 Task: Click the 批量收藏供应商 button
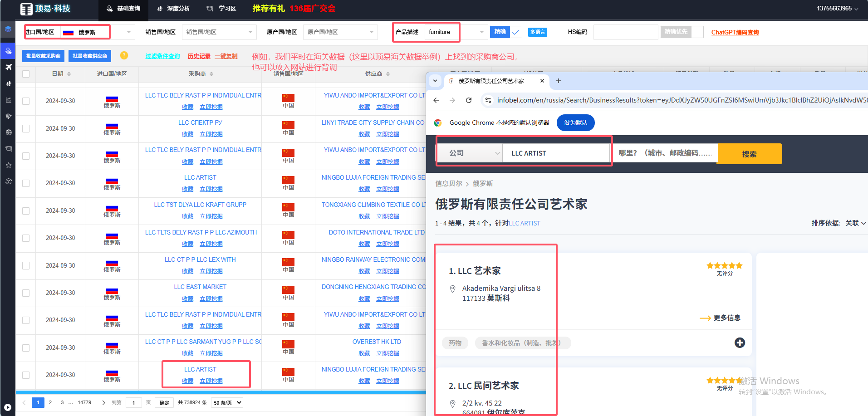tap(90, 56)
